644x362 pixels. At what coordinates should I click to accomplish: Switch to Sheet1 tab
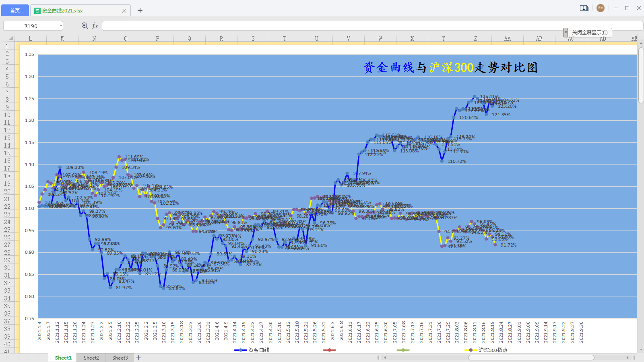click(63, 358)
